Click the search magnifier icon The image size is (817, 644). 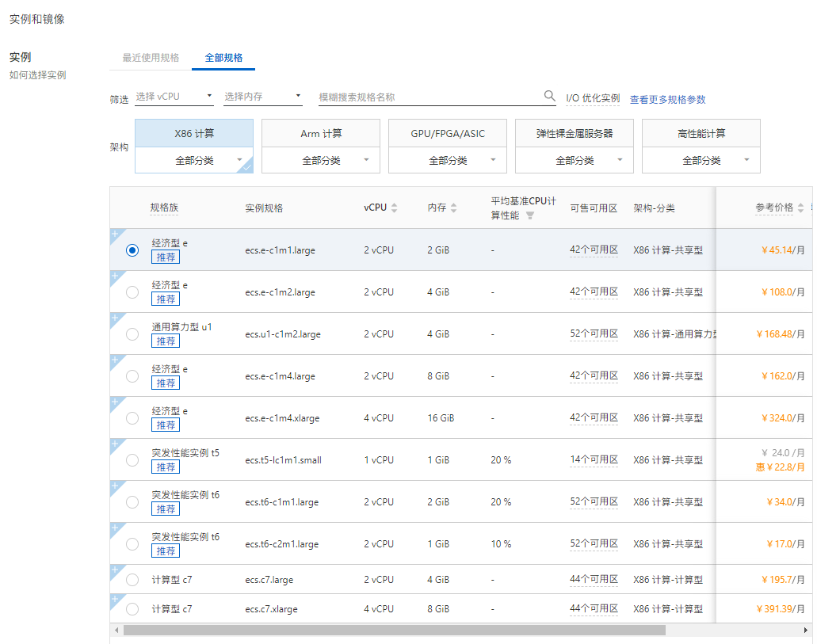point(549,96)
